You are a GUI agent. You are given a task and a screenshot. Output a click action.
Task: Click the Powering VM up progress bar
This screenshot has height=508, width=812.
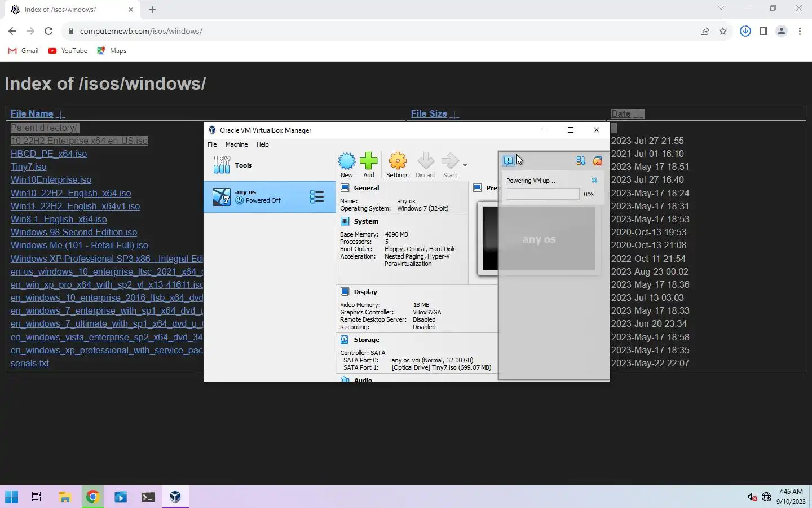pos(542,194)
